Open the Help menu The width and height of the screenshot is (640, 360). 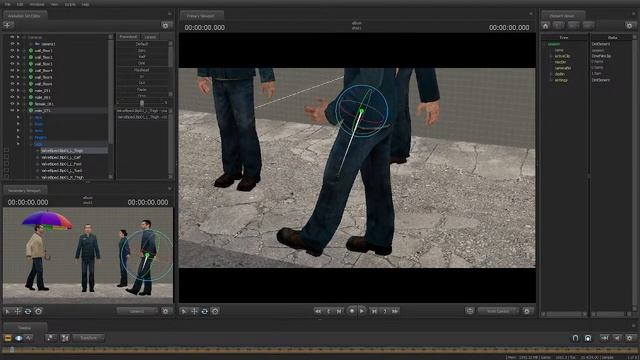85,4
